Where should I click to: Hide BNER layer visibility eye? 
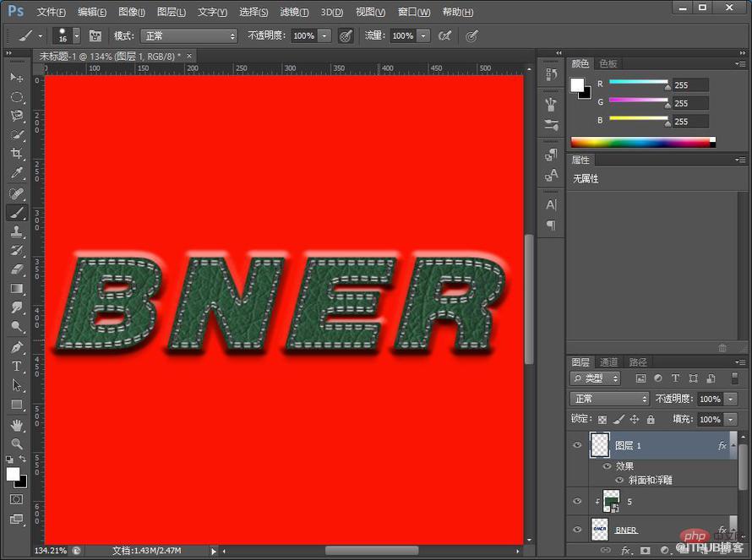click(577, 530)
